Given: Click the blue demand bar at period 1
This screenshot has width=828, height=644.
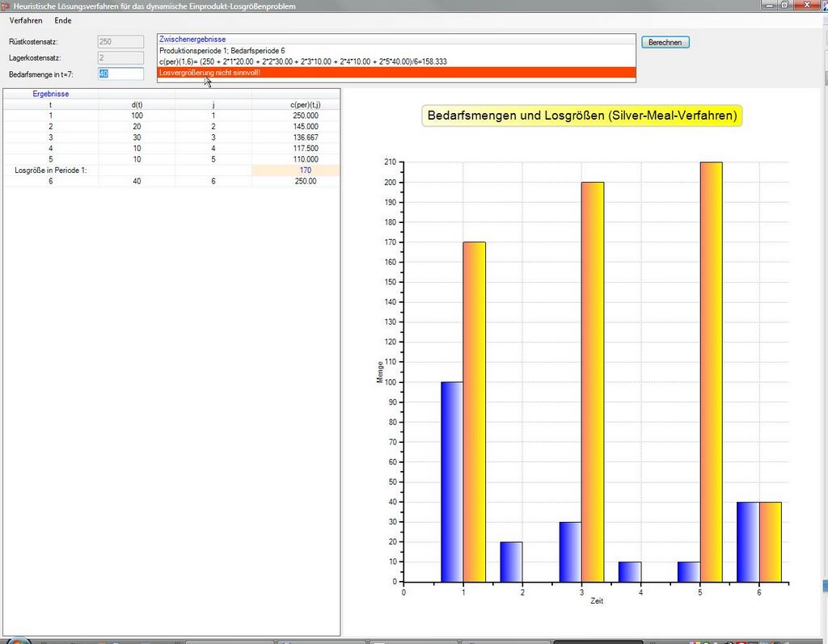Looking at the screenshot, I should coord(452,481).
